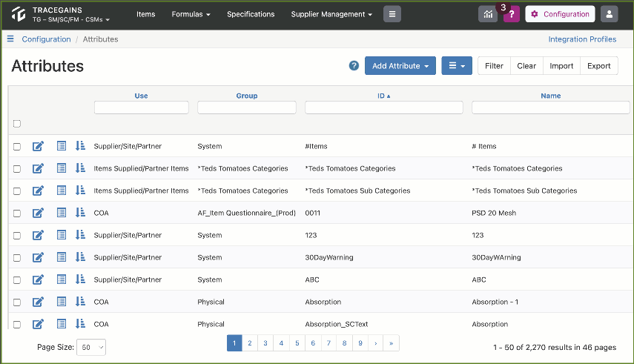Click the Export button

(599, 65)
